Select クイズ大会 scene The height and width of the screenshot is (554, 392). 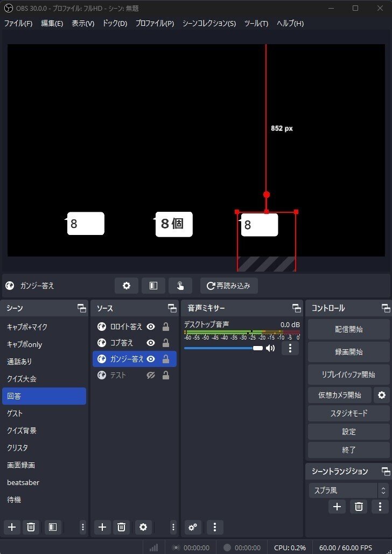pos(44,379)
